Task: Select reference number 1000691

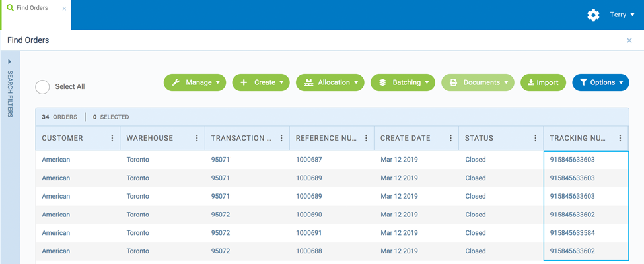Action: [x=309, y=233]
